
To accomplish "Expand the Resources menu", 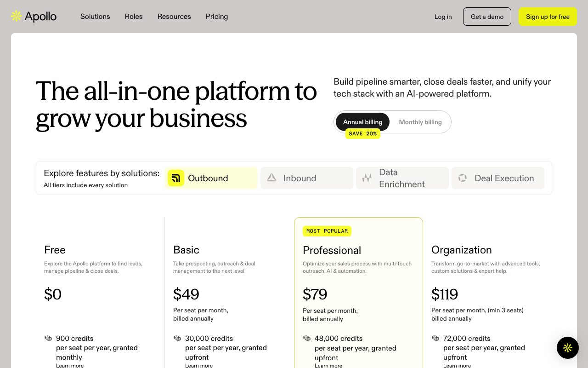I will tap(174, 17).
